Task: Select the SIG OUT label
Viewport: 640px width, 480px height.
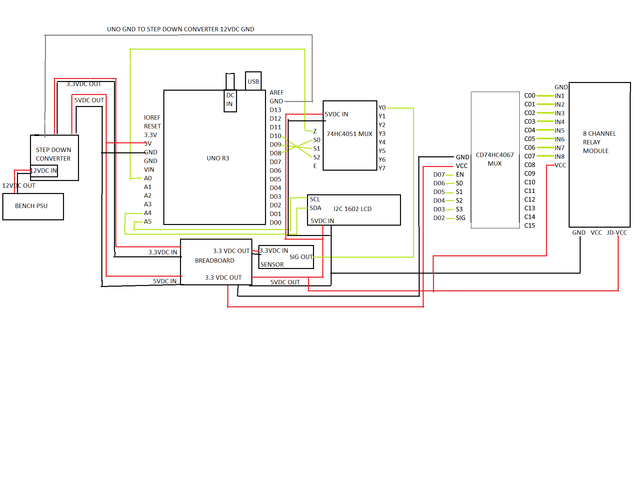Action: tap(301, 257)
